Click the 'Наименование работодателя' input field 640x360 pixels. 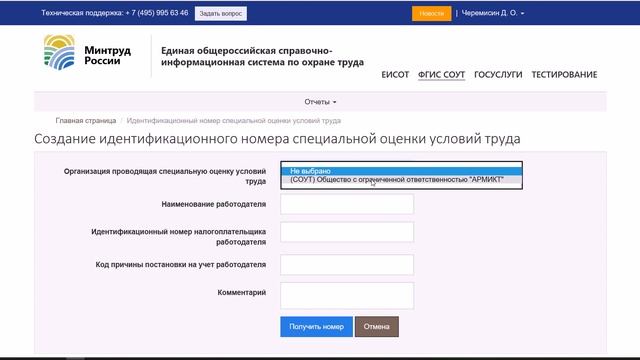(347, 204)
